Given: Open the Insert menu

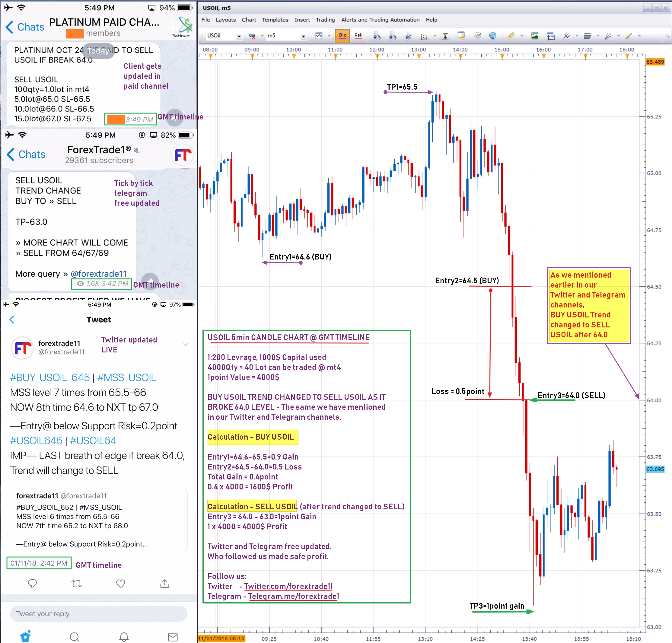Looking at the screenshot, I should pyautogui.click(x=302, y=20).
